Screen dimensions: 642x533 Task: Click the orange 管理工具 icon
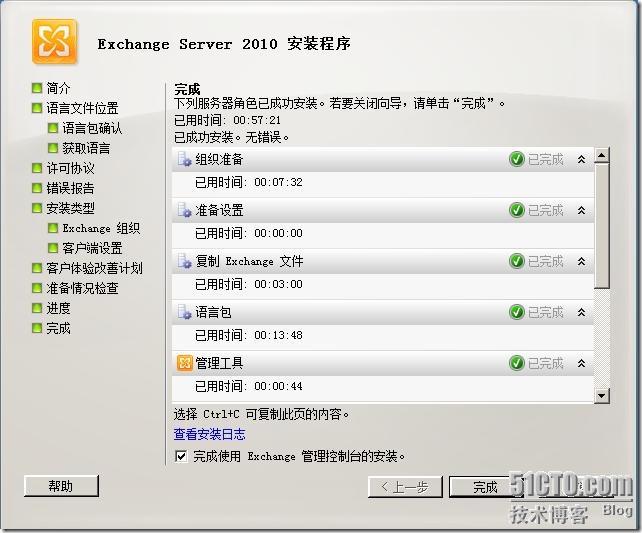(184, 363)
